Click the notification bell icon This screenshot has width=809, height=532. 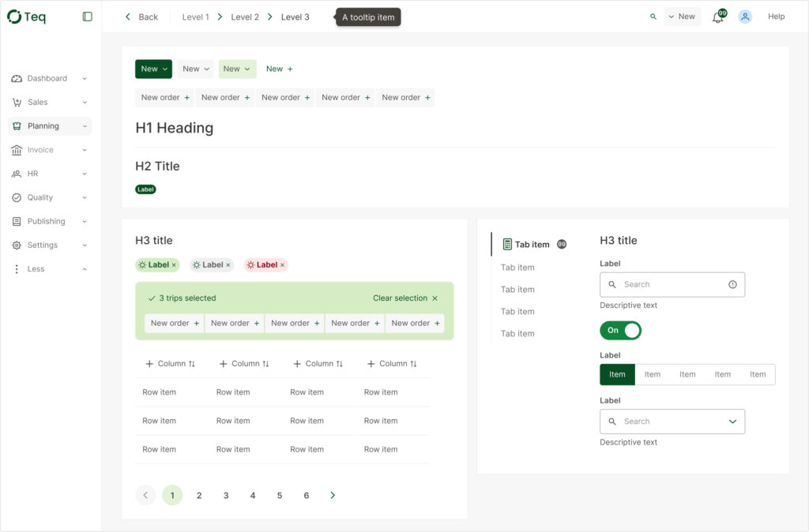(717, 17)
